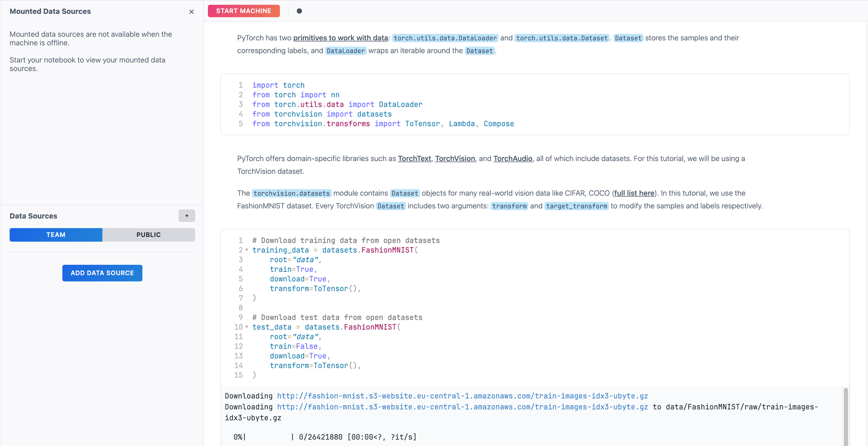The width and height of the screenshot is (868, 446).
Task: Click the '# Download training data' comment line
Action: 346,241
